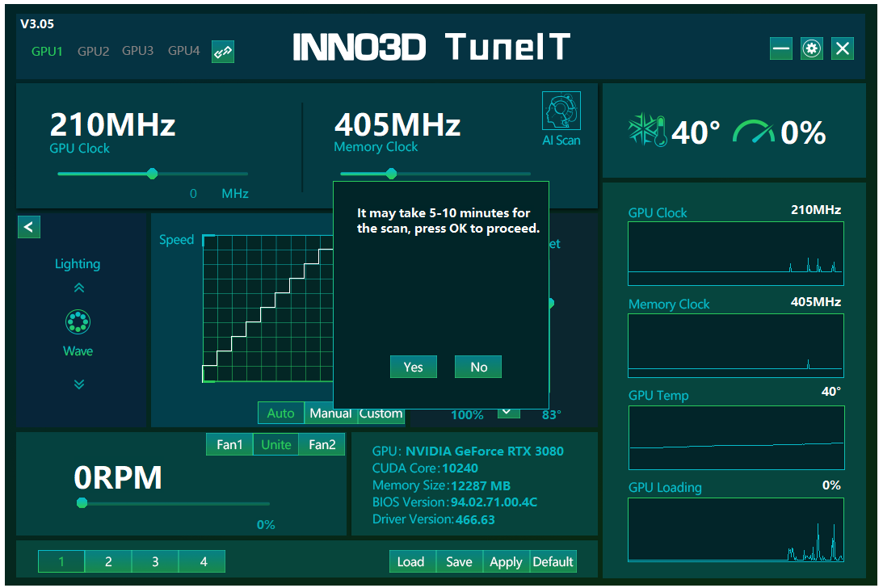Select the GPU4 tab
The height and width of the screenshot is (588, 883).
pyautogui.click(x=183, y=51)
